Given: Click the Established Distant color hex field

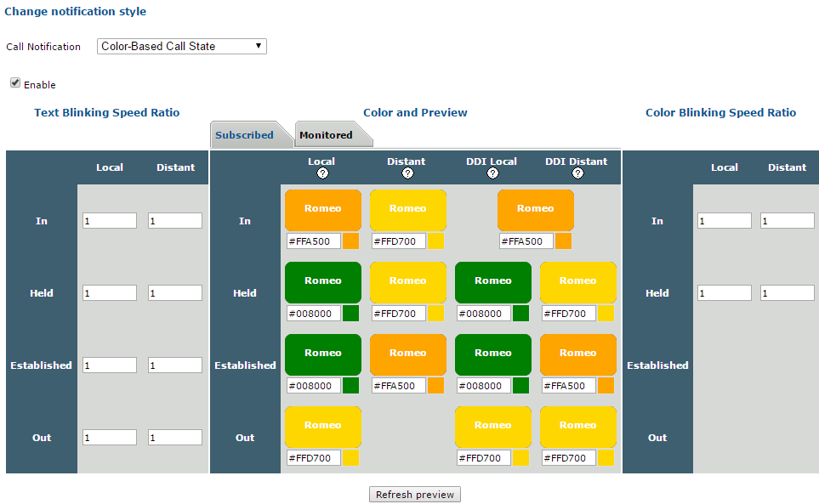Looking at the screenshot, I should [399, 386].
